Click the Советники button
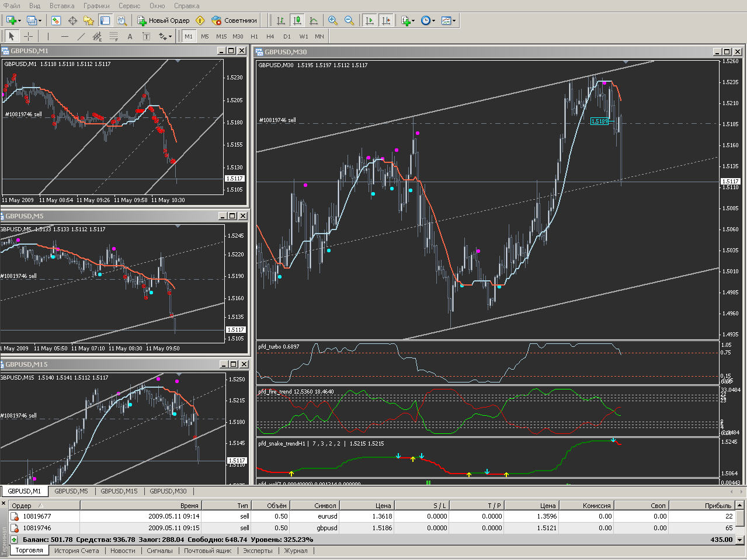747x560 pixels. [x=234, y=20]
